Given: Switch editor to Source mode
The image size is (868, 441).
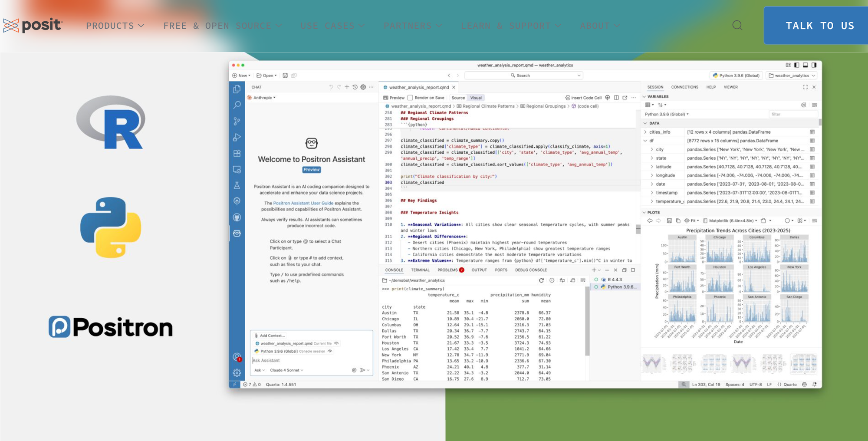Looking at the screenshot, I should tap(458, 98).
